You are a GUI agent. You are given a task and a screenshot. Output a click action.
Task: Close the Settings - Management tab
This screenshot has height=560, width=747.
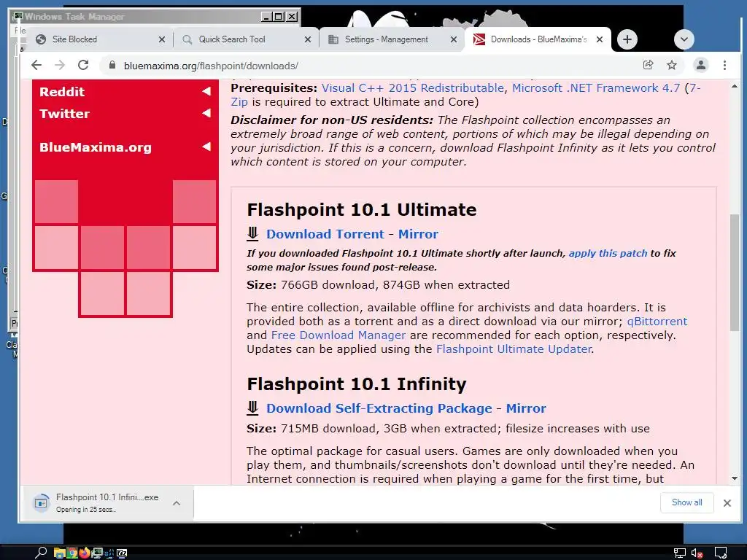click(x=454, y=39)
